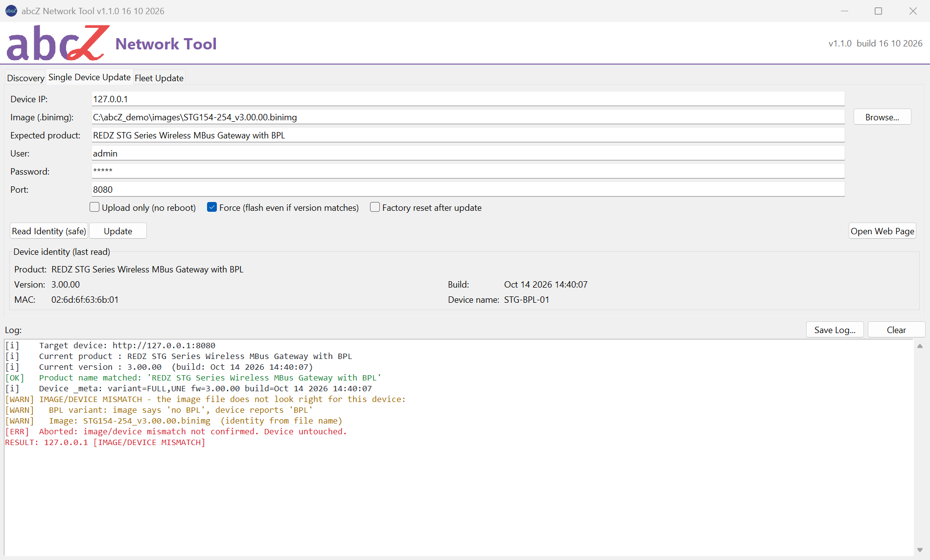The image size is (930, 560).
Task: Select the Single Device Update tab
Action: point(90,77)
